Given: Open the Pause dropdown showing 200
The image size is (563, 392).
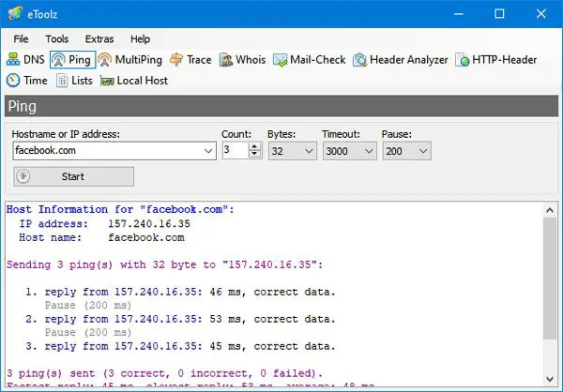Looking at the screenshot, I should [406, 151].
